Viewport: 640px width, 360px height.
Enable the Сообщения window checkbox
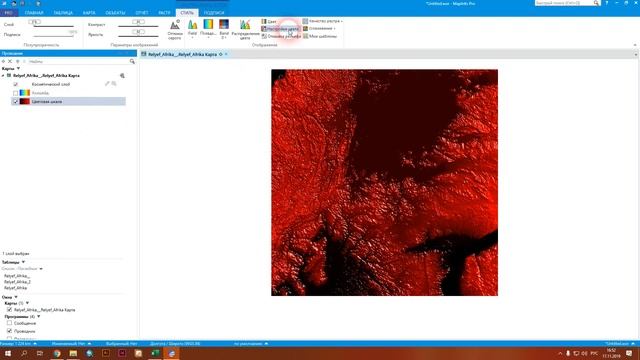coord(9,323)
